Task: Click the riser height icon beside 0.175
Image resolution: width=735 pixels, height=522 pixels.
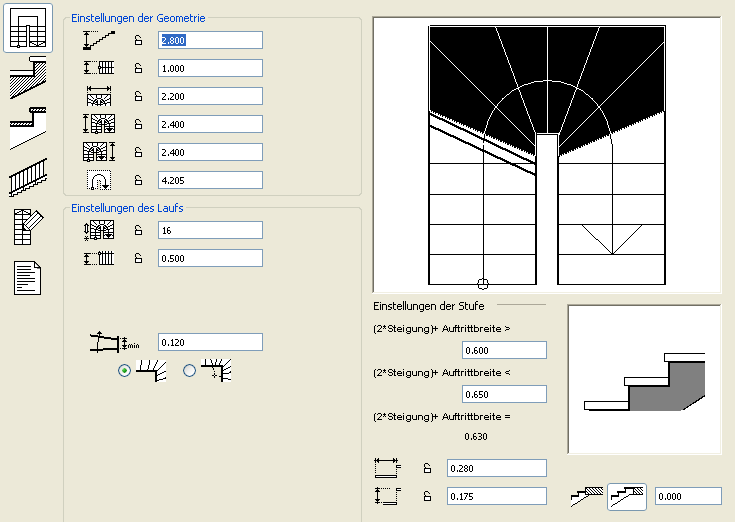Action: pyautogui.click(x=388, y=496)
